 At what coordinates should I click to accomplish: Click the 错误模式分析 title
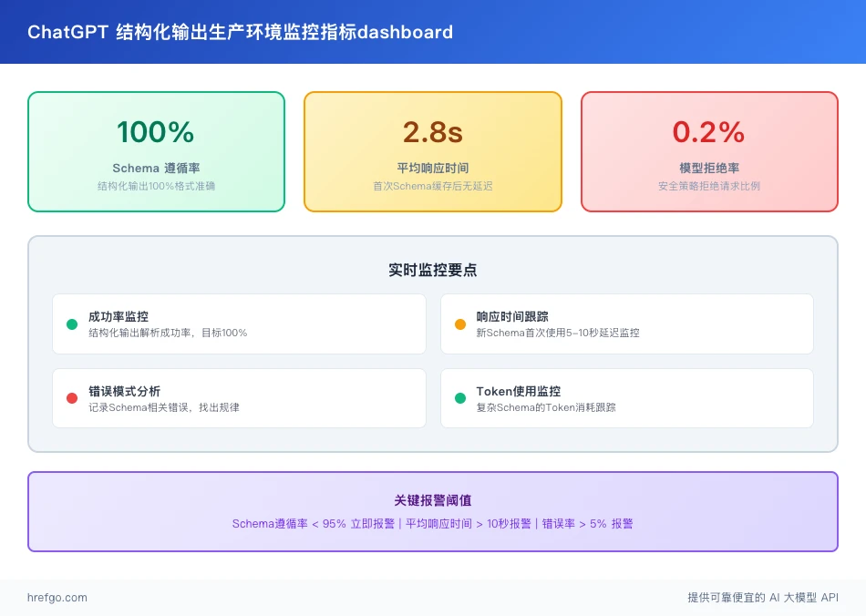pos(125,391)
